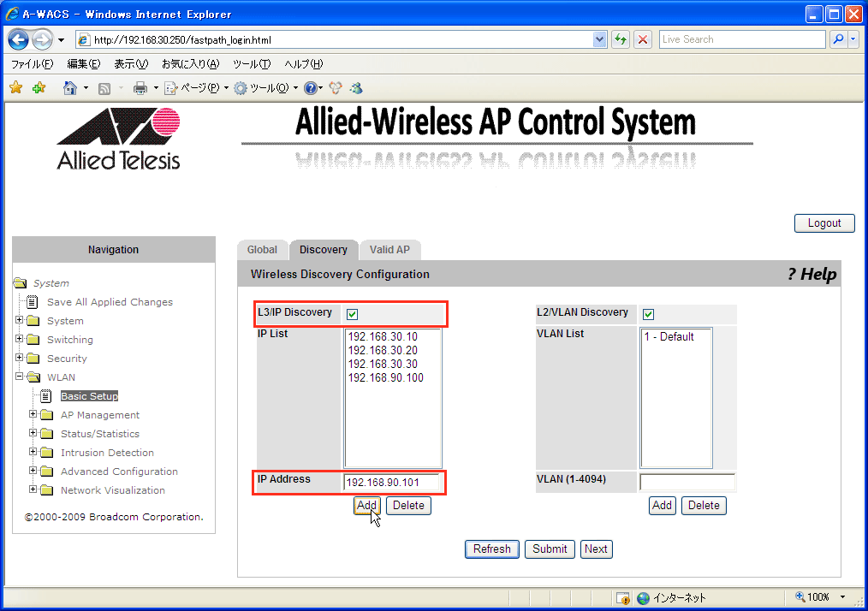Click the Print icon
868x611 pixels.
140,88
